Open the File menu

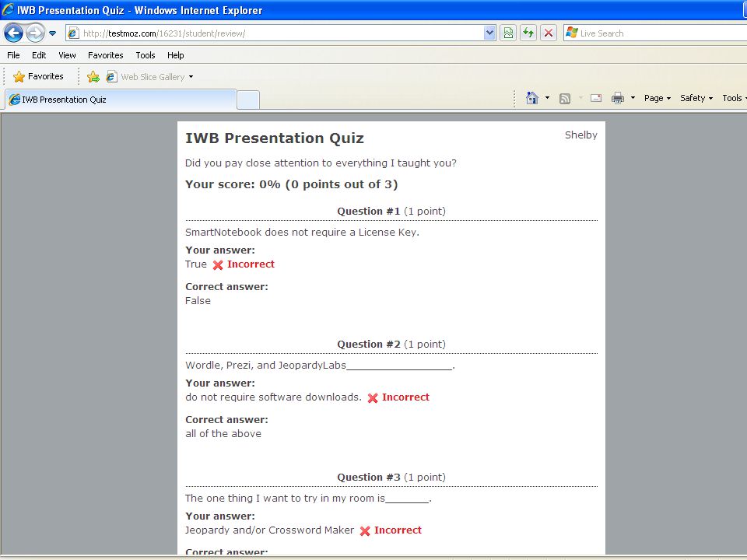coord(13,55)
